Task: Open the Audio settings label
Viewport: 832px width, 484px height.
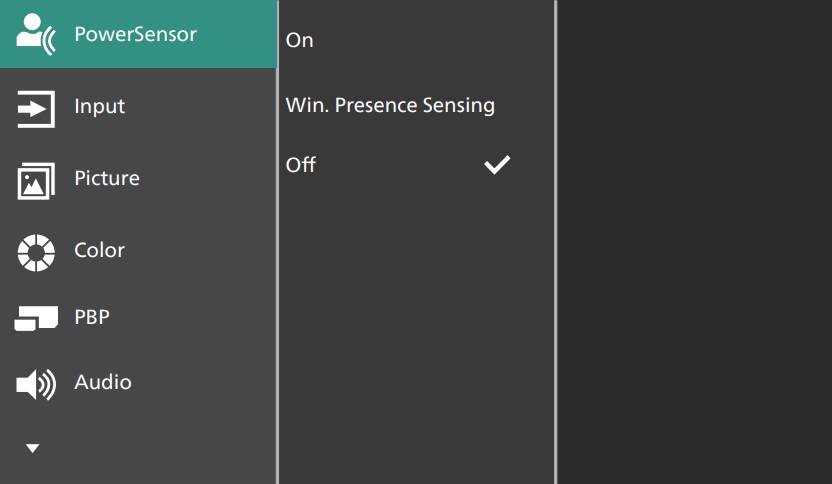Action: click(102, 383)
